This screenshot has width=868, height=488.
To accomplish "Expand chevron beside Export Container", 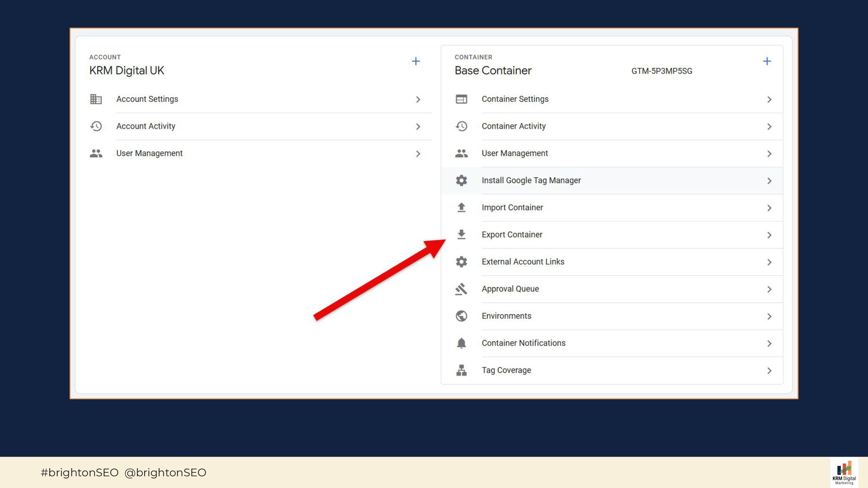I will pyautogui.click(x=769, y=235).
